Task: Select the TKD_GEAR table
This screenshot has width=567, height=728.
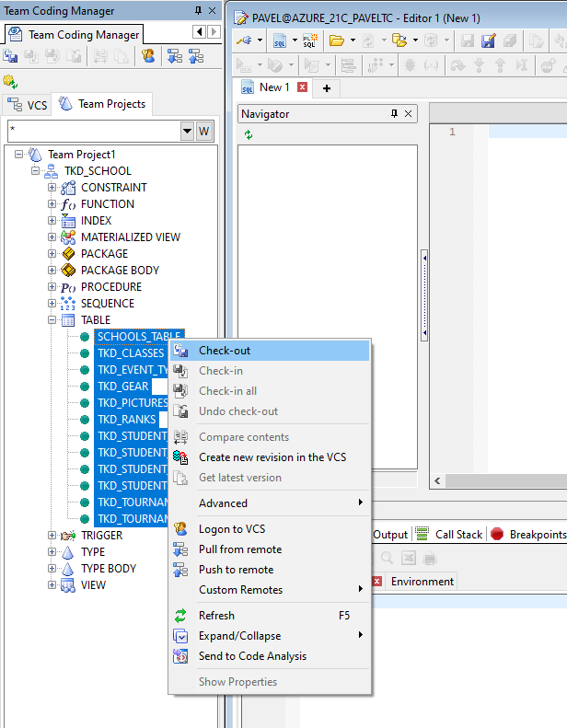Action: [x=123, y=387]
